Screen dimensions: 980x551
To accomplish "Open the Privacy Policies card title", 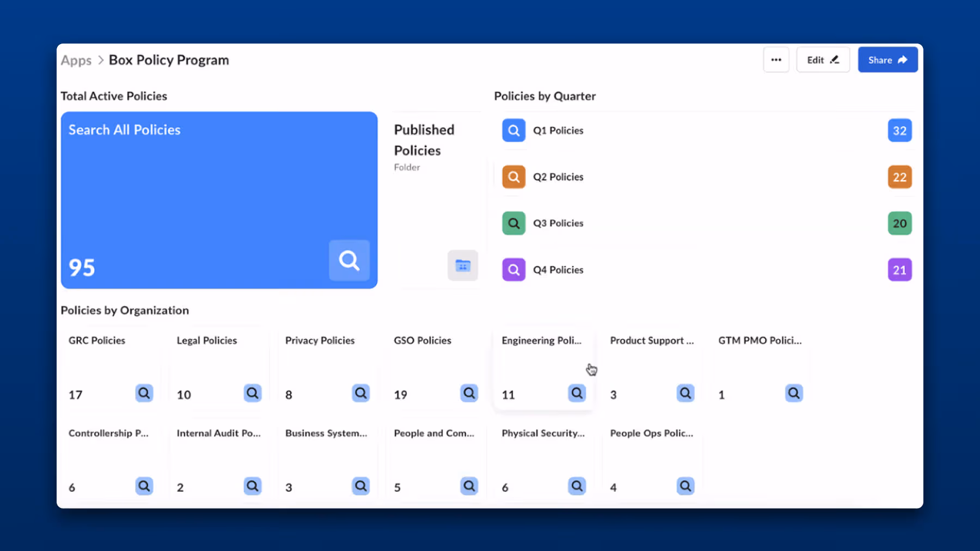I will (x=320, y=340).
